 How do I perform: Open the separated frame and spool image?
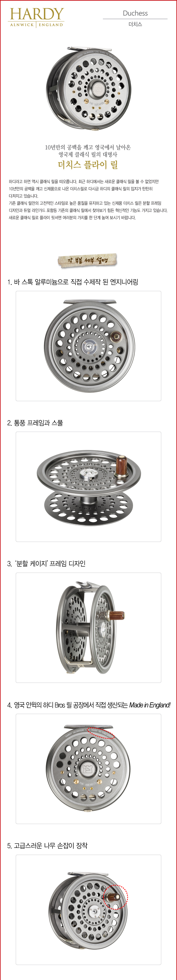click(x=88, y=487)
